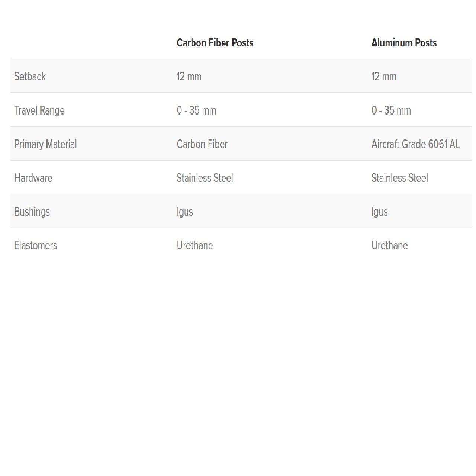The image size is (476, 476).
Task: Select the Setback row label
Action: click(30, 77)
